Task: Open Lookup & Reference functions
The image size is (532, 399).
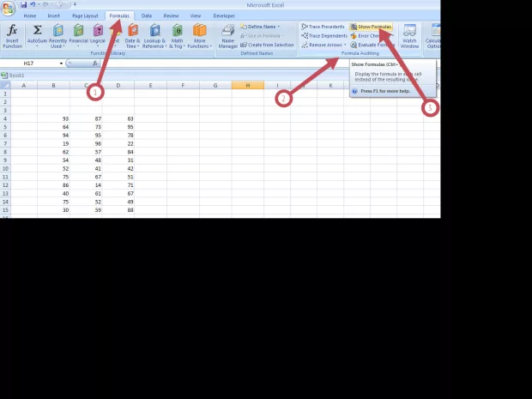Action: [x=154, y=36]
